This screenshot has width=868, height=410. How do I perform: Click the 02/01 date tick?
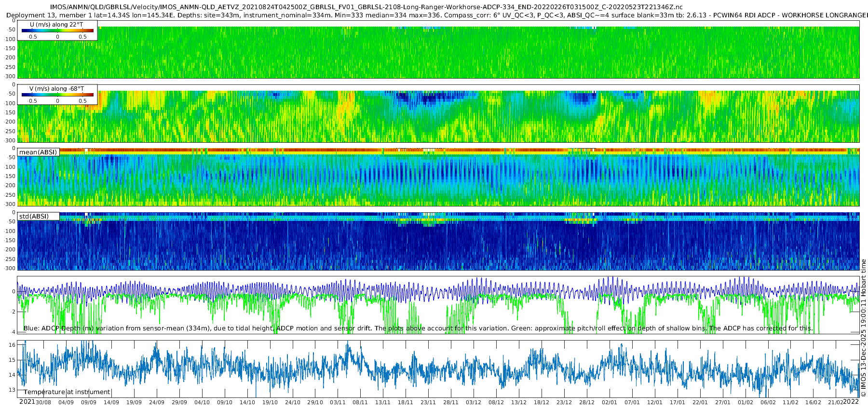click(x=610, y=402)
